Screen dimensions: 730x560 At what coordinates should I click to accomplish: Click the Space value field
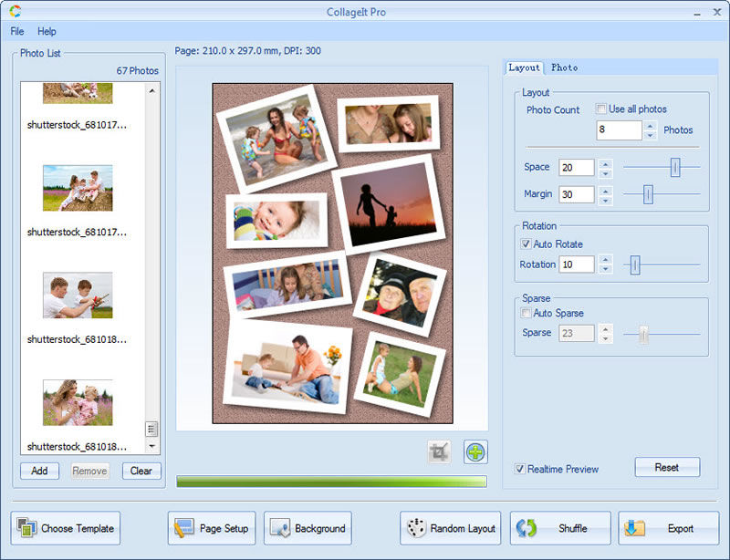[577, 167]
